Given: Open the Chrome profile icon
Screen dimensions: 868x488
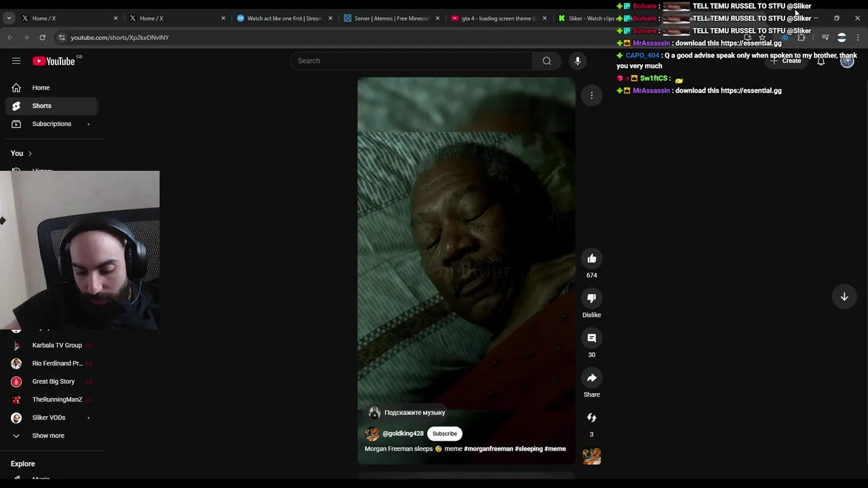Looking at the screenshot, I should 842,37.
